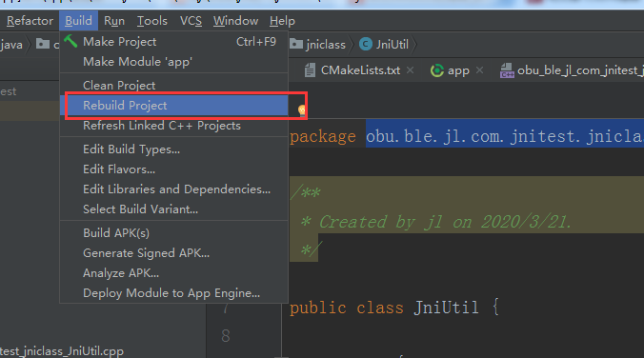The height and width of the screenshot is (358, 644).
Task: Select Build APK(s)
Action: pyautogui.click(x=174, y=233)
